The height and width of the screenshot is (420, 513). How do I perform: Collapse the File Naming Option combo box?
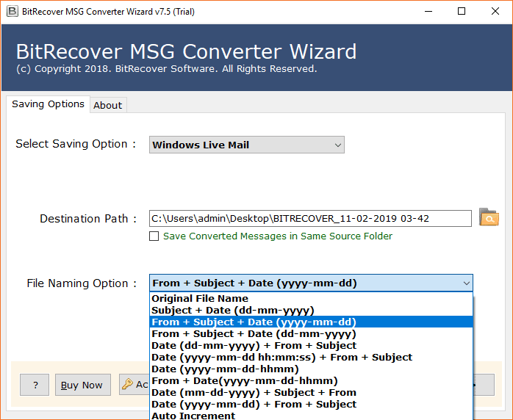466,283
